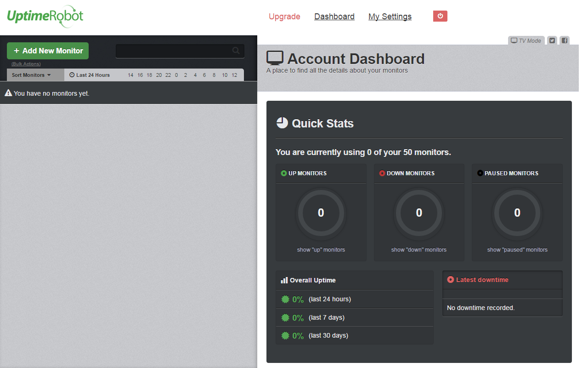Click the hour label 14 in timeline
Image resolution: width=588 pixels, height=368 pixels.
(130, 75)
